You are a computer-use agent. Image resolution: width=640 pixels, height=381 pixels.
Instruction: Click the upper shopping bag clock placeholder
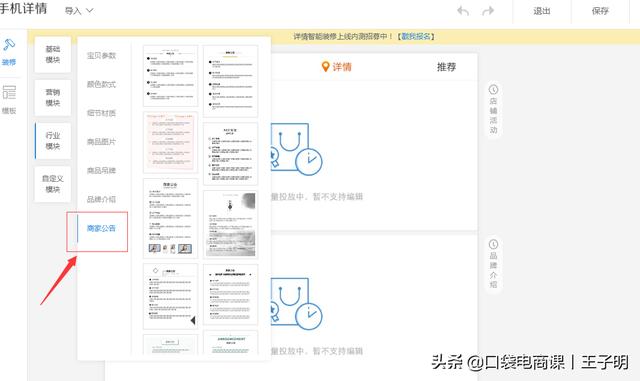point(297,149)
